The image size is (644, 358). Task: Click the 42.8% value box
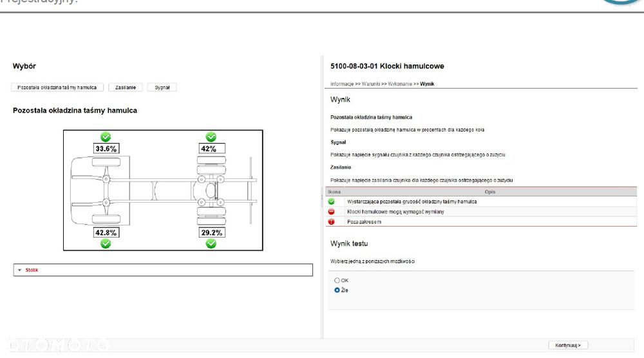(x=106, y=232)
